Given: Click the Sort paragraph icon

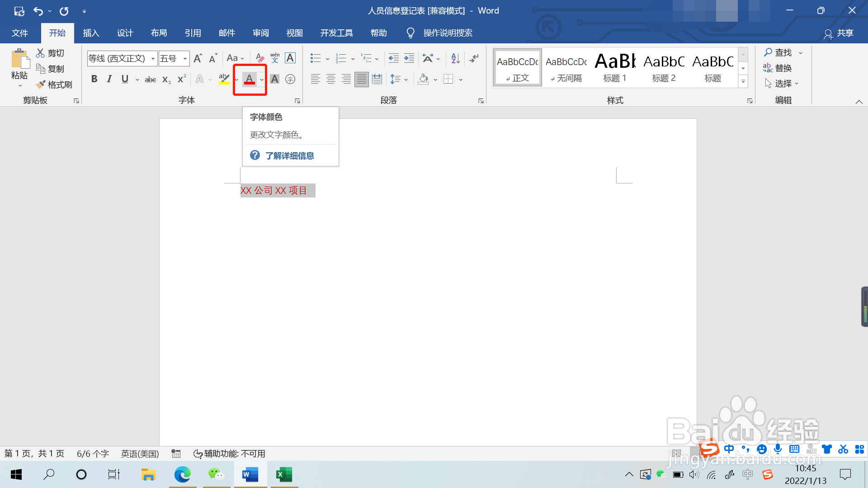Looking at the screenshot, I should tap(455, 58).
